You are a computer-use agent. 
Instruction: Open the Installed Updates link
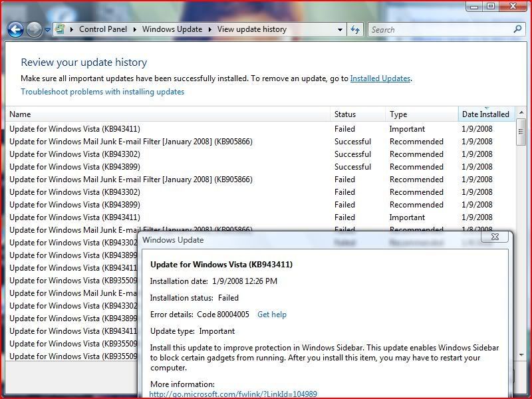click(380, 78)
